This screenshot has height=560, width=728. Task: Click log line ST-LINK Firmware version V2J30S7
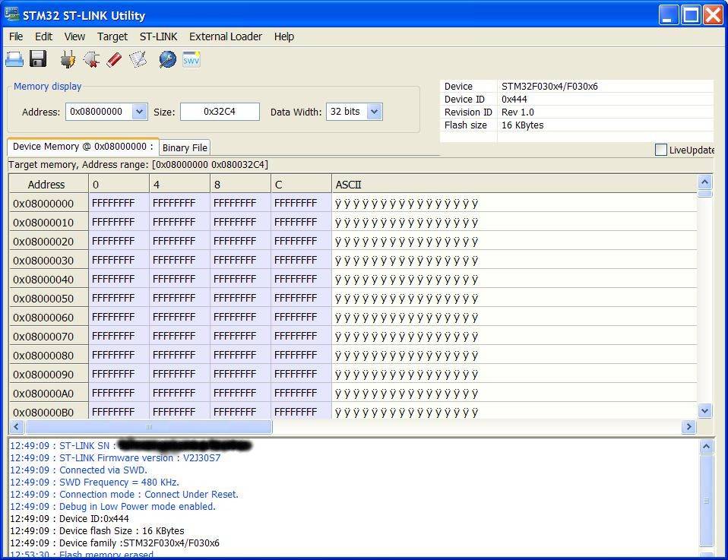[x=116, y=458]
